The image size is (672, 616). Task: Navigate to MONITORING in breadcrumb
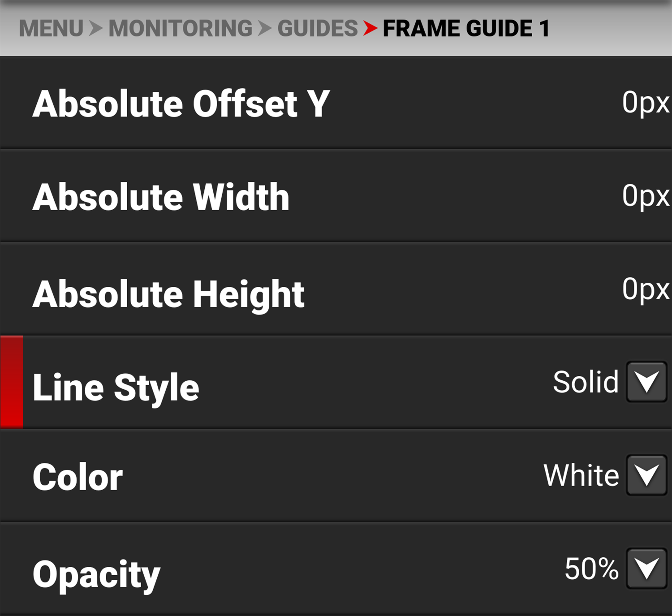tap(180, 29)
